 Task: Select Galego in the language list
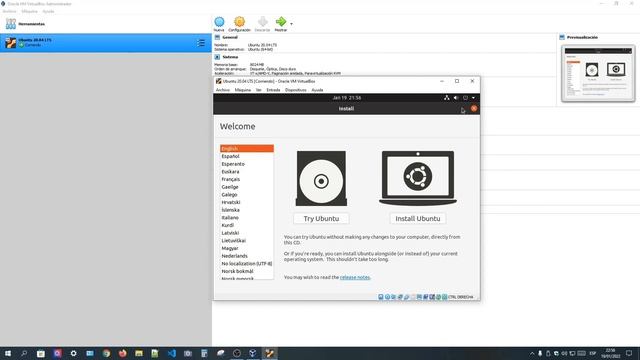coord(247,195)
